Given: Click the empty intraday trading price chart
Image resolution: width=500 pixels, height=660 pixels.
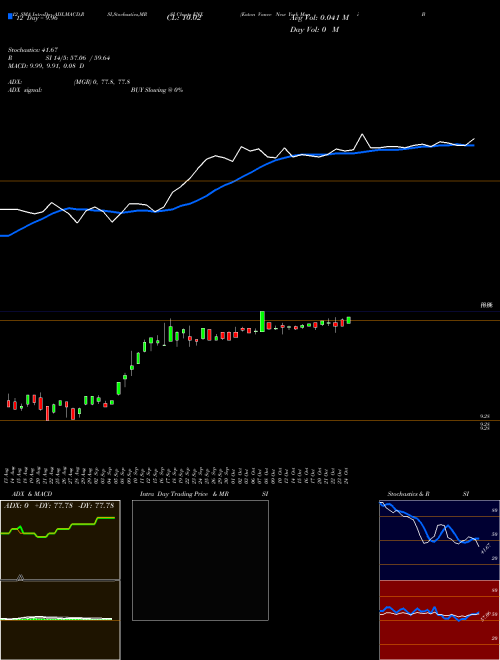Looking at the screenshot, I should pos(200,560).
